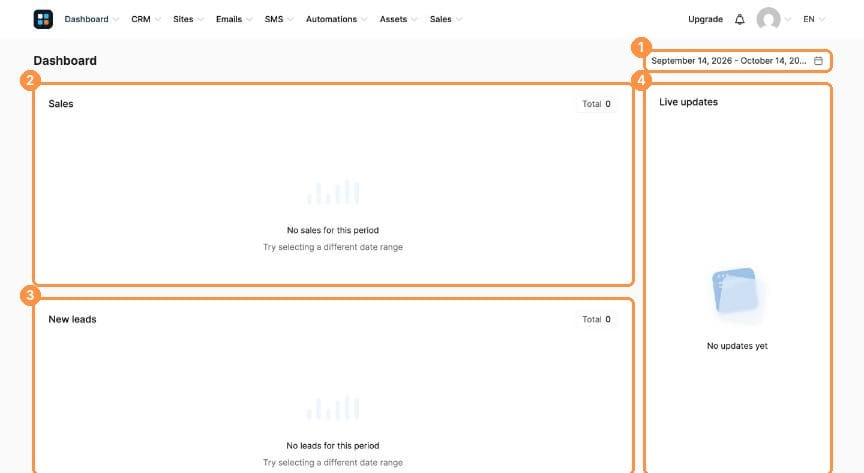Viewport: 864px width, 473px height.
Task: Click leads 'Try selecting a different date range'
Action: (x=333, y=463)
